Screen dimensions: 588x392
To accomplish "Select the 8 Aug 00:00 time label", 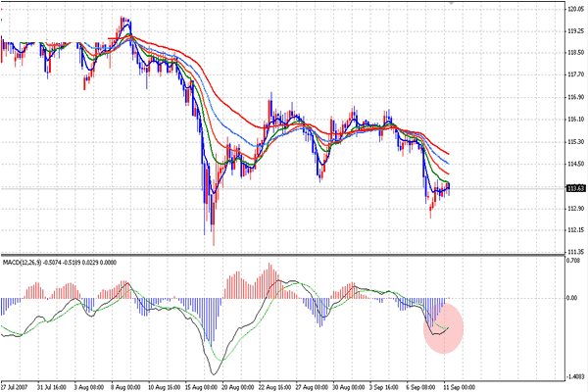I will point(125,387).
